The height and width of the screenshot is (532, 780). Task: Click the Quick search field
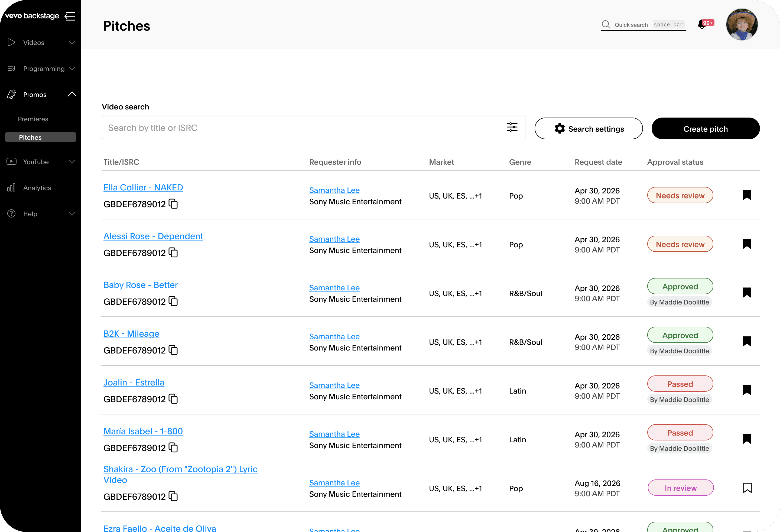coord(643,24)
